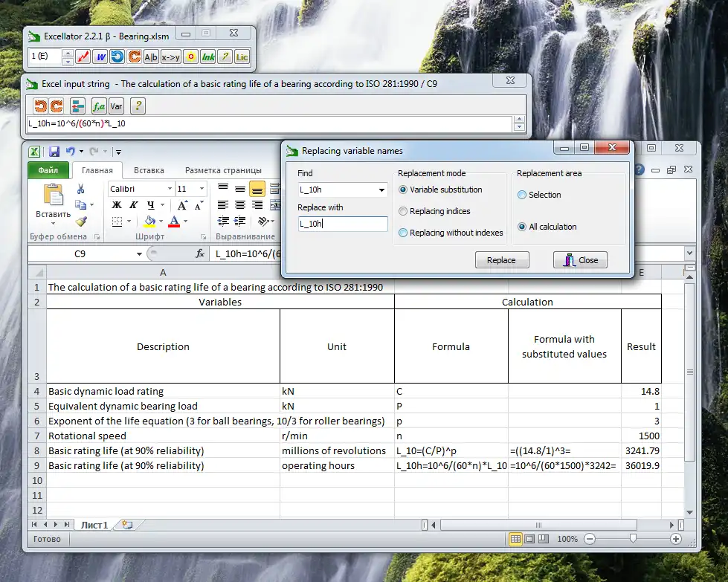Click the blue W icon in Excellator toolbar

(x=100, y=57)
